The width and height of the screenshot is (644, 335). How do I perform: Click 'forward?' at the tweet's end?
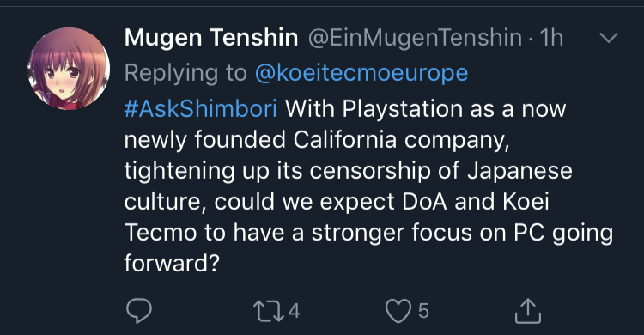[172, 263]
